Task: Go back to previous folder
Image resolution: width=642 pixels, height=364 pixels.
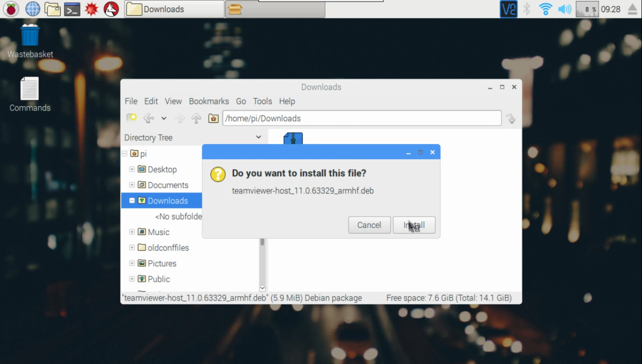Action: (149, 118)
